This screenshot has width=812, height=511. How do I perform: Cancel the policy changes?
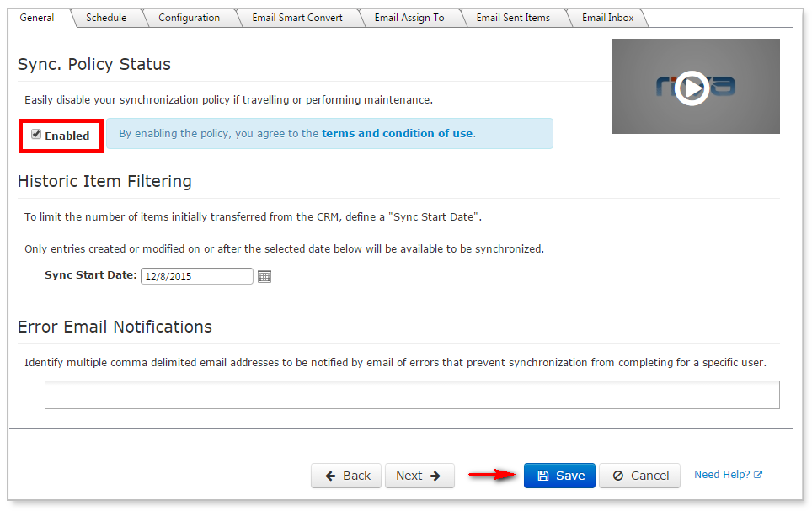pyautogui.click(x=639, y=476)
